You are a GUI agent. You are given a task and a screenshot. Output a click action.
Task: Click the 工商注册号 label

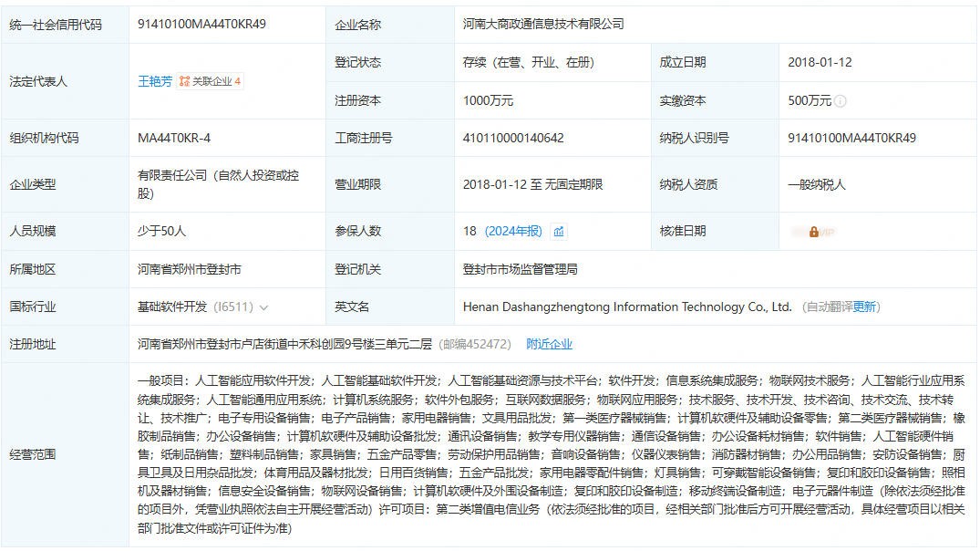click(x=363, y=138)
